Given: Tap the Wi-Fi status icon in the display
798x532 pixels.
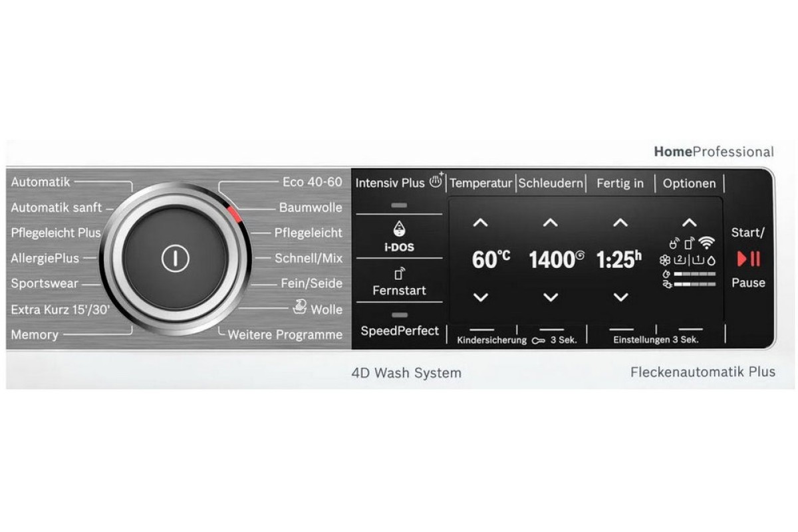Looking at the screenshot, I should click(x=706, y=242).
